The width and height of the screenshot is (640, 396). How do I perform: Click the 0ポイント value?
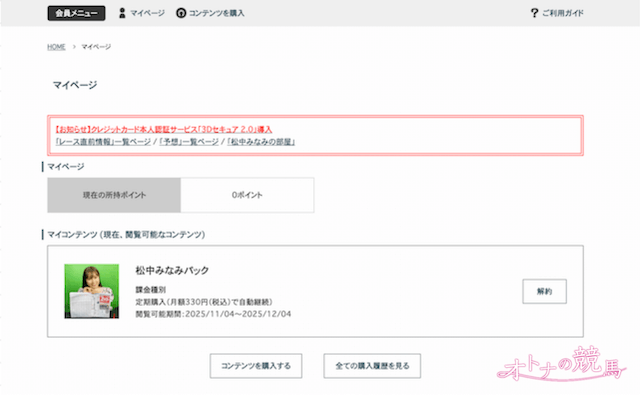(247, 195)
